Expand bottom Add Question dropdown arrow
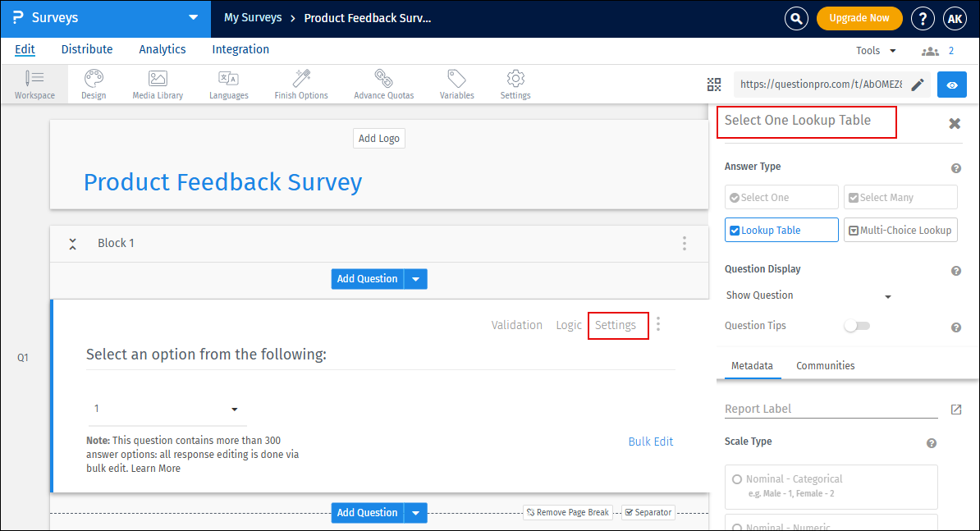This screenshot has width=980, height=531. (x=415, y=513)
